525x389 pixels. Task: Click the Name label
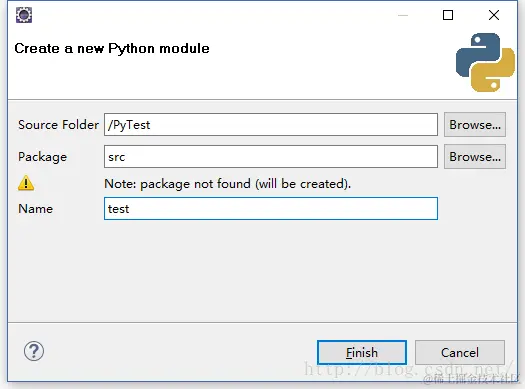click(x=35, y=209)
